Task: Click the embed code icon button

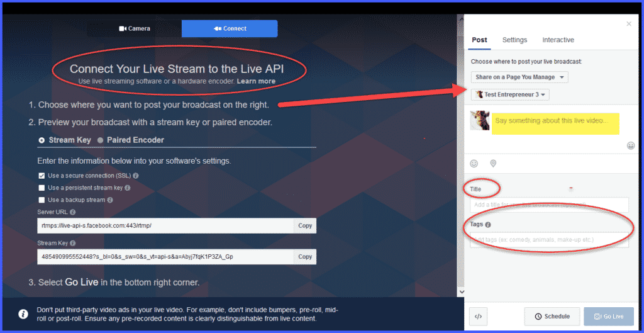Action: click(x=479, y=316)
